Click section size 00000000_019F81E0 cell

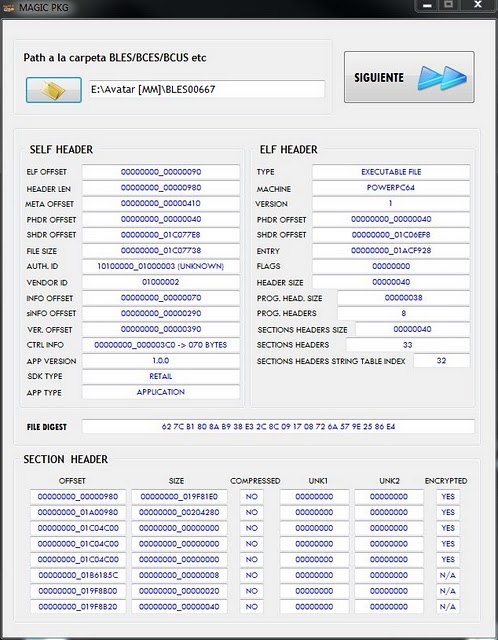coord(179,497)
